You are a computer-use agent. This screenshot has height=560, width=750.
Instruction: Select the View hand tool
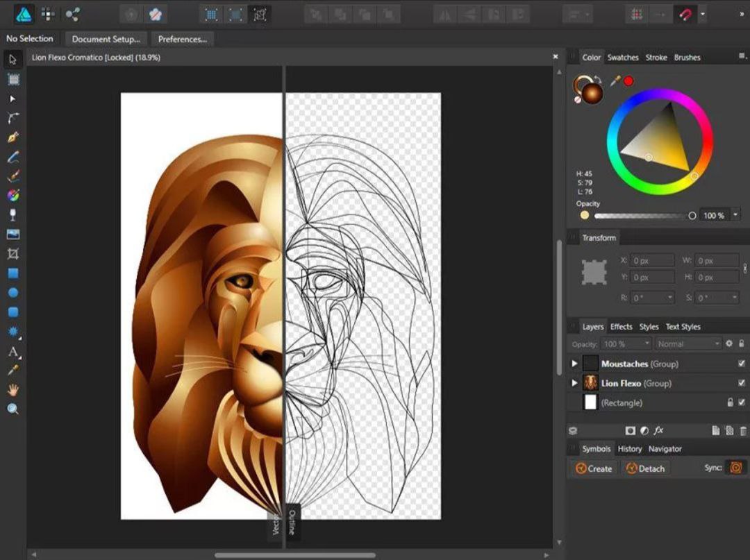(12, 390)
